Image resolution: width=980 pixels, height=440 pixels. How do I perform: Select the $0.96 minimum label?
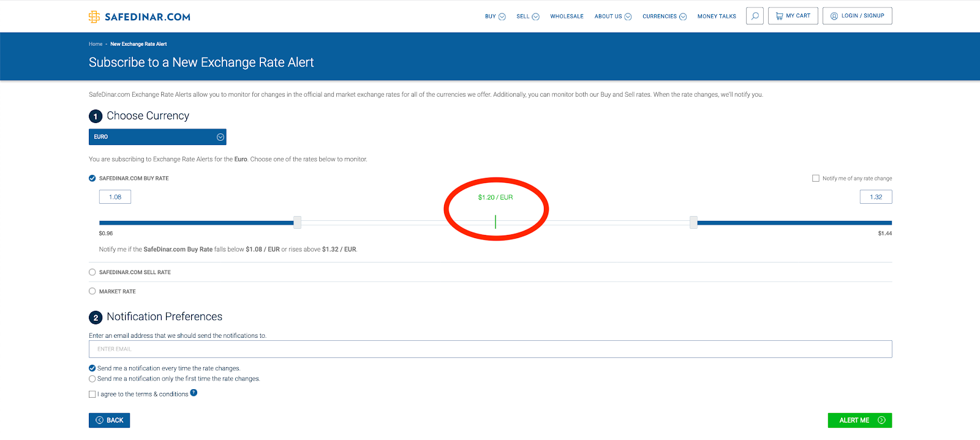click(106, 233)
